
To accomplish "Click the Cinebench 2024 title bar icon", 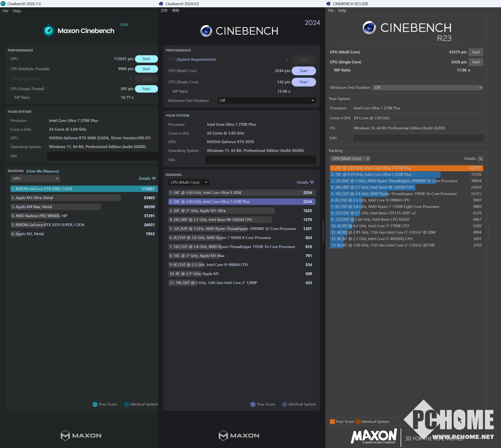I will click(161, 4).
